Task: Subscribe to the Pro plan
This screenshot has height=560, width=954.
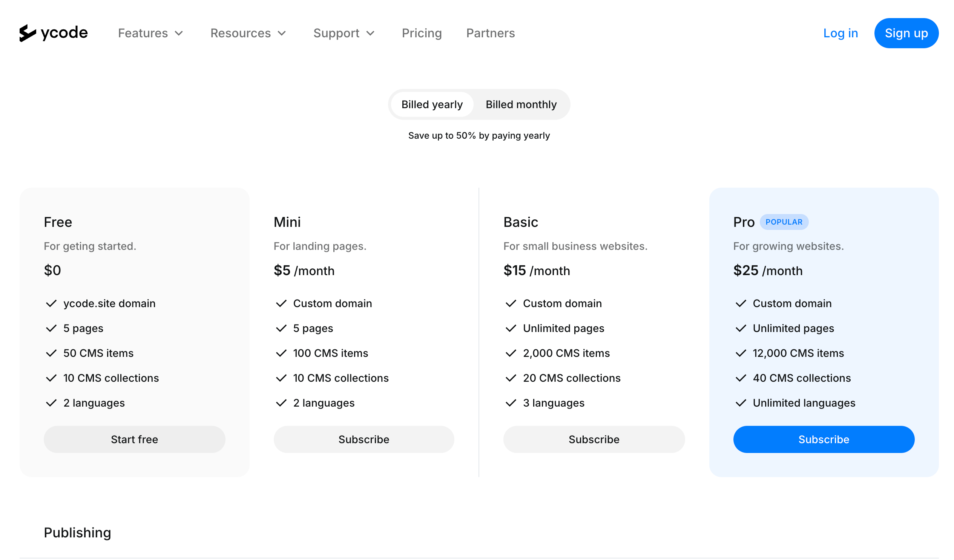Action: (824, 439)
